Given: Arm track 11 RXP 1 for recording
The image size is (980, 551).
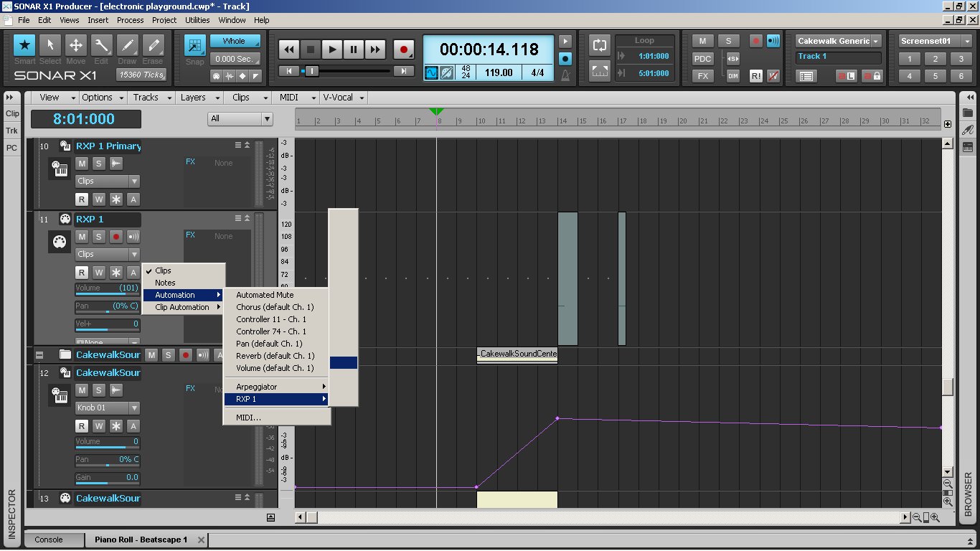Looking at the screenshot, I should coord(116,236).
